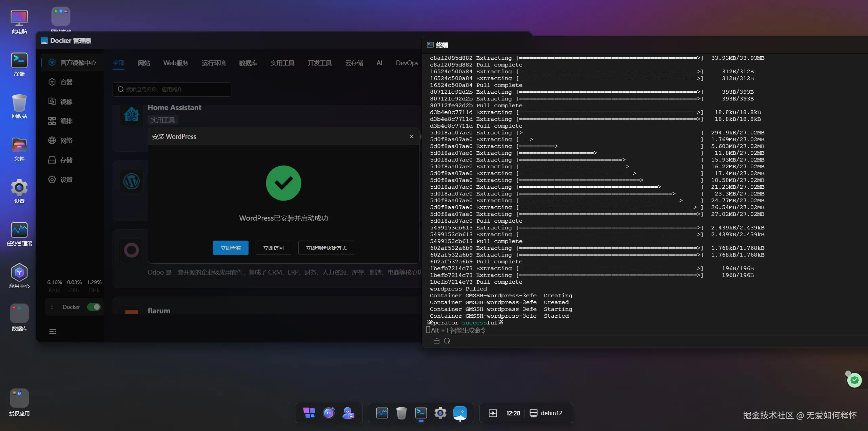The image size is (868, 431).
Task: Open the 网络 network sidebar section
Action: click(66, 140)
